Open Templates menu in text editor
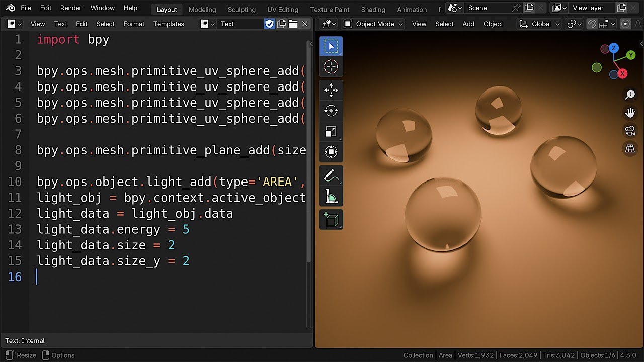 (169, 24)
